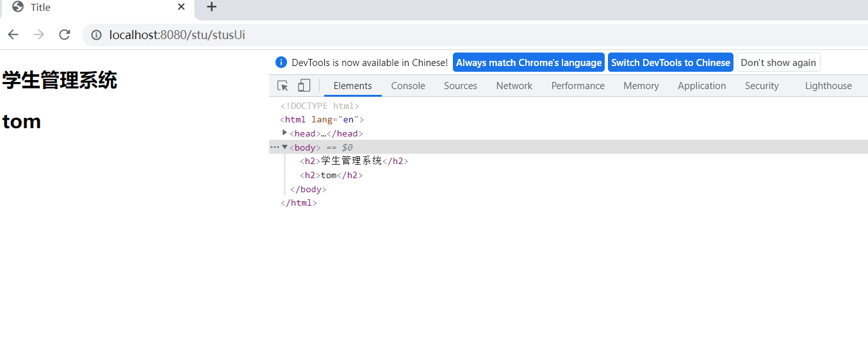Screen dimensions: 868x339
Task: Click the address bar URL field
Action: coord(474,35)
